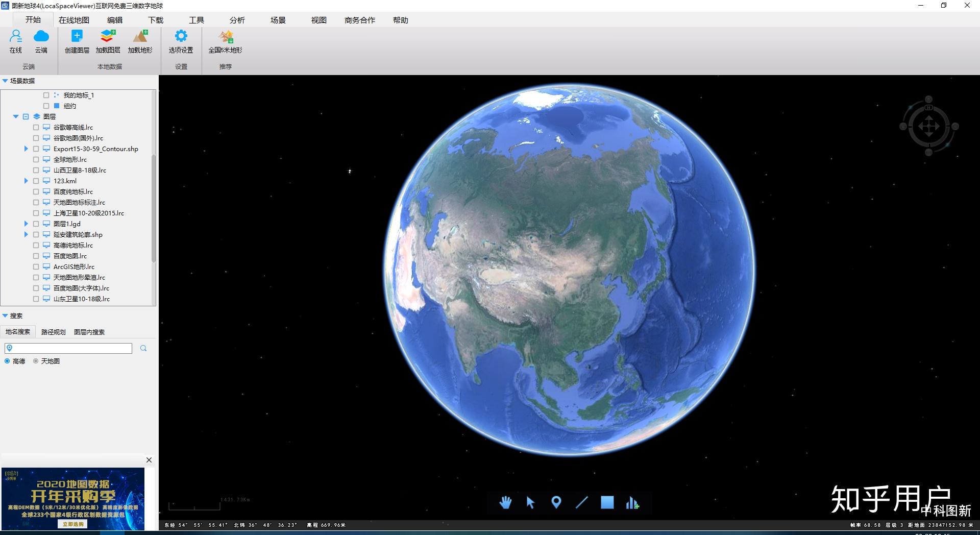Click layer icon beside 全球地形.lrc

pyautogui.click(x=46, y=159)
